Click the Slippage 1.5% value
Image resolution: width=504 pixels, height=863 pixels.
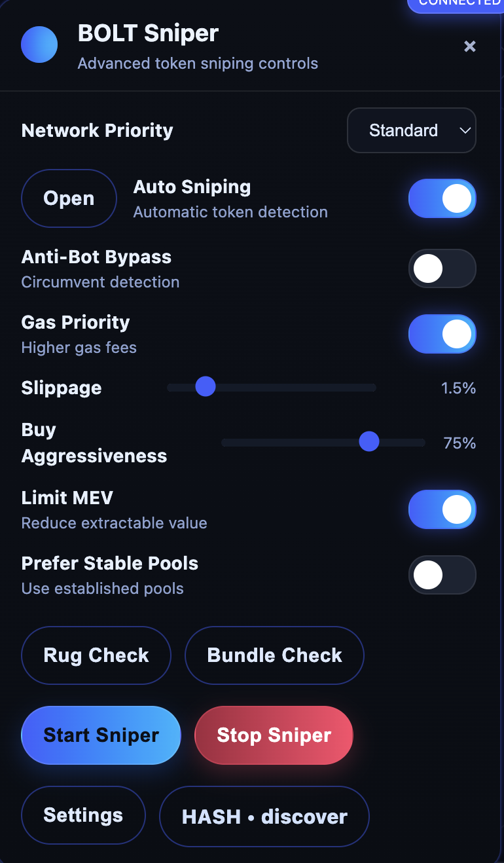pos(458,388)
